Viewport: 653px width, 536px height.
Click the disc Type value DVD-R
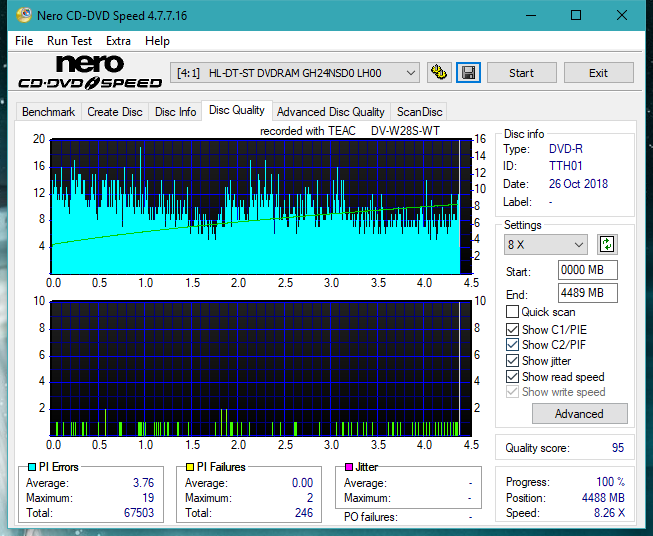(566, 149)
